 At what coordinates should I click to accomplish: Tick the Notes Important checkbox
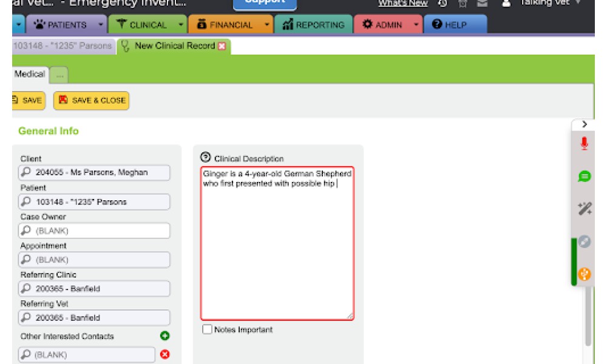tap(207, 329)
